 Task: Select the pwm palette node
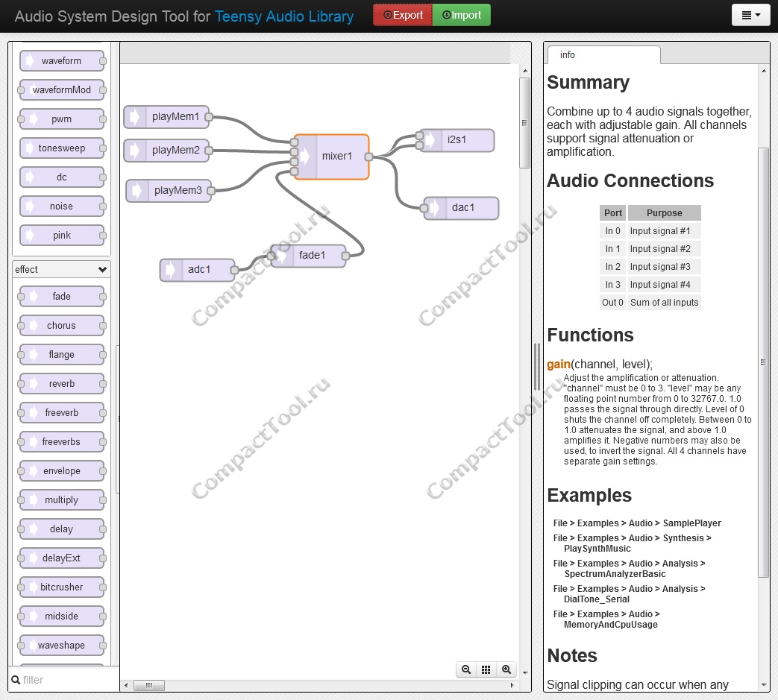click(x=62, y=119)
